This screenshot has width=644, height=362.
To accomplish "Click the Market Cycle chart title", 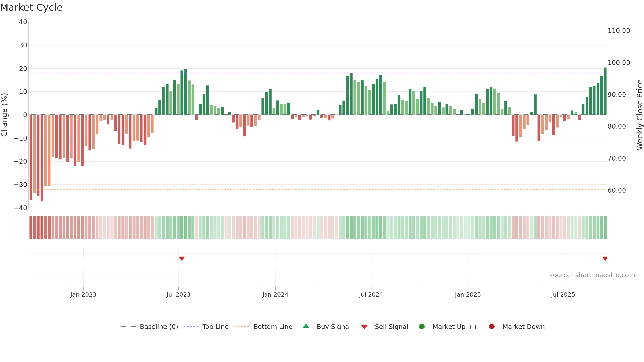I will 31,8.
